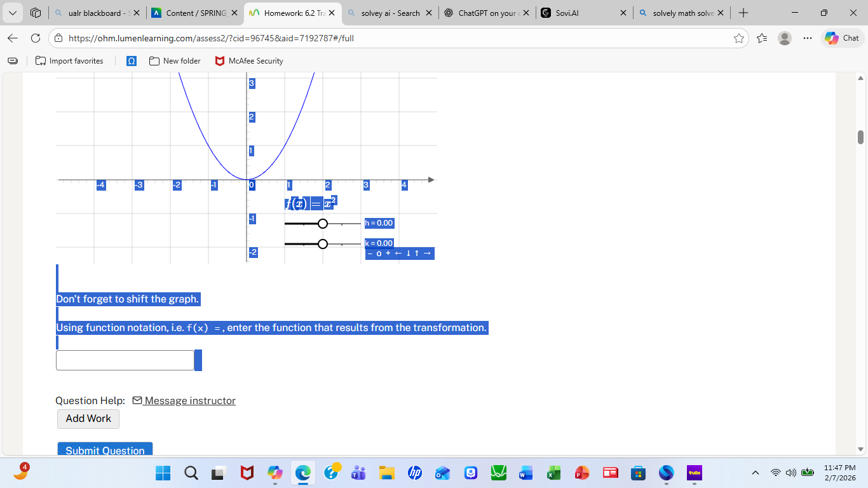Pan the graph left with the left arrow
The image size is (868, 488).
pyautogui.click(x=398, y=254)
